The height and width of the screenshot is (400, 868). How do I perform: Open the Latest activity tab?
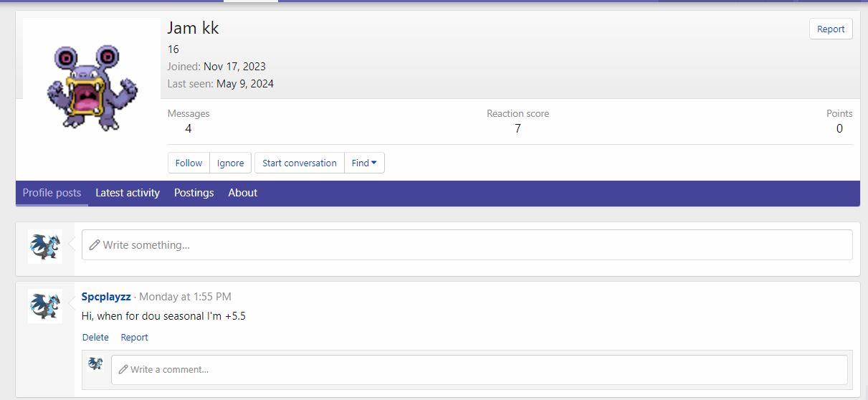pos(128,193)
